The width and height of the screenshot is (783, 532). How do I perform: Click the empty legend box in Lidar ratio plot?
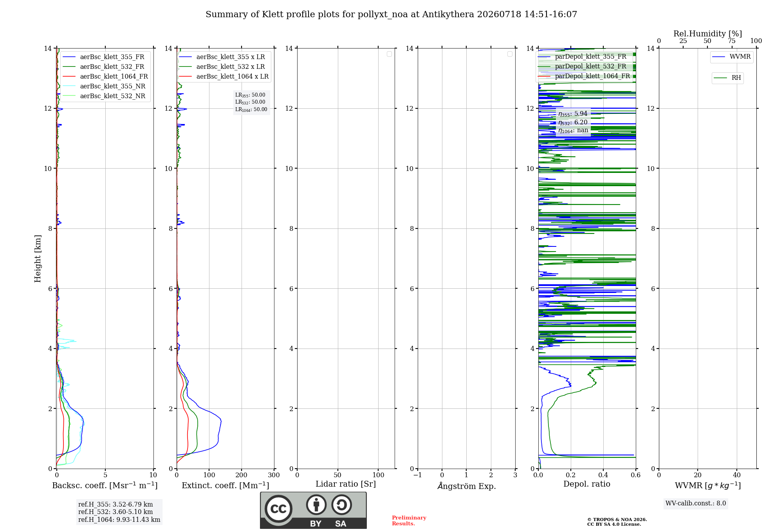[389, 54]
